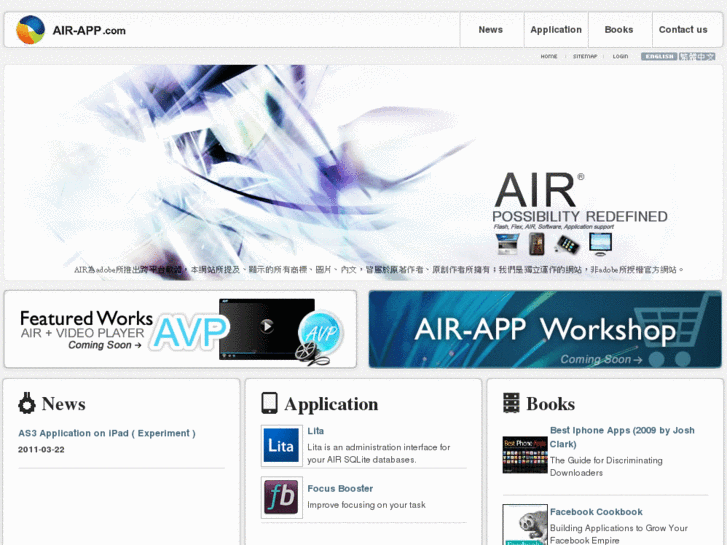The height and width of the screenshot is (545, 727).
Task: Open the Books section heading
Action: (551, 404)
